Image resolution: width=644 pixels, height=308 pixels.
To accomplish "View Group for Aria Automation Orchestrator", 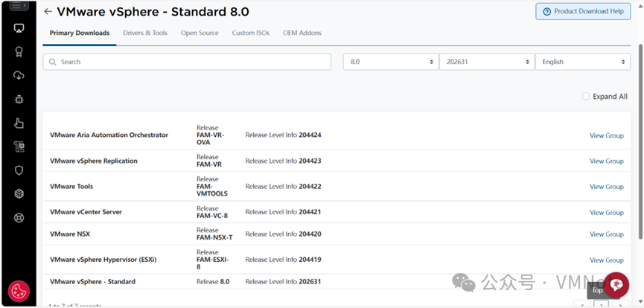I will [x=607, y=135].
